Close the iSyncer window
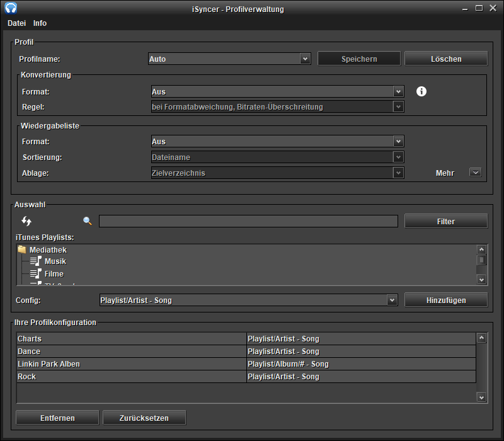The width and height of the screenshot is (504, 441). pyautogui.click(x=493, y=8)
